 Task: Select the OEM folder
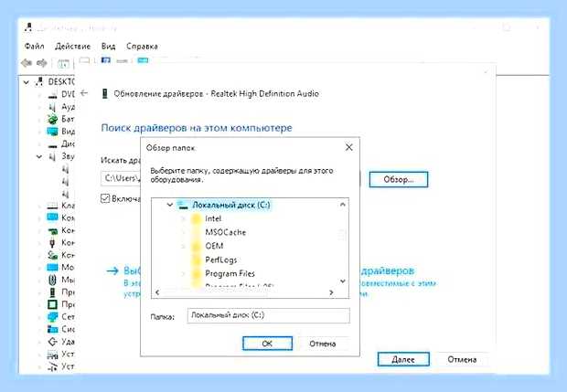(x=214, y=246)
